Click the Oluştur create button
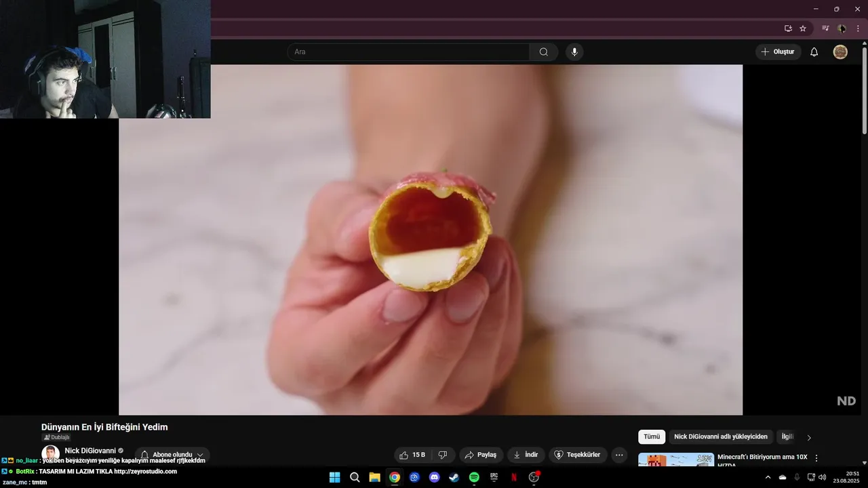The image size is (868, 488). [778, 52]
